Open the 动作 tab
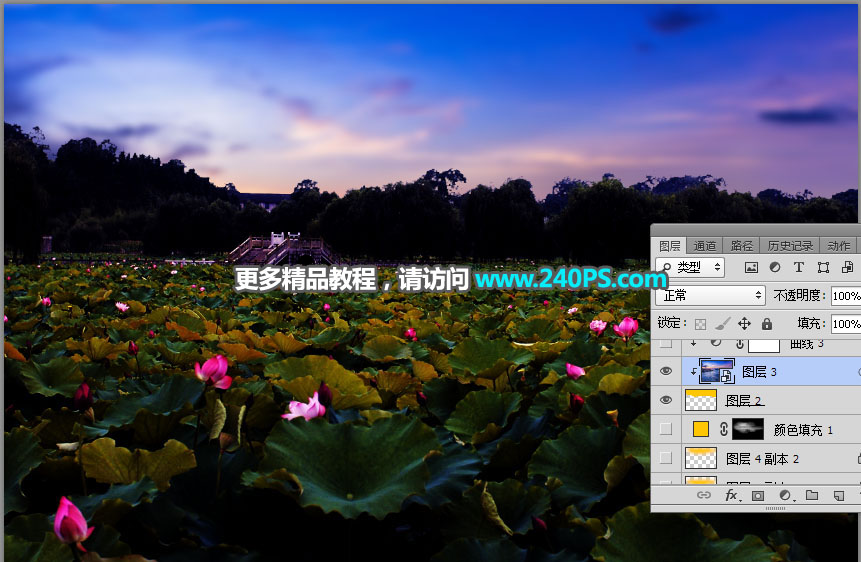 [838, 246]
